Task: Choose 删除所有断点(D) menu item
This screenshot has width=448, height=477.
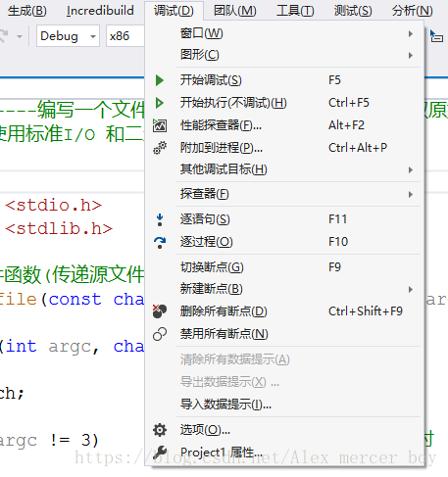Action: pos(284,311)
